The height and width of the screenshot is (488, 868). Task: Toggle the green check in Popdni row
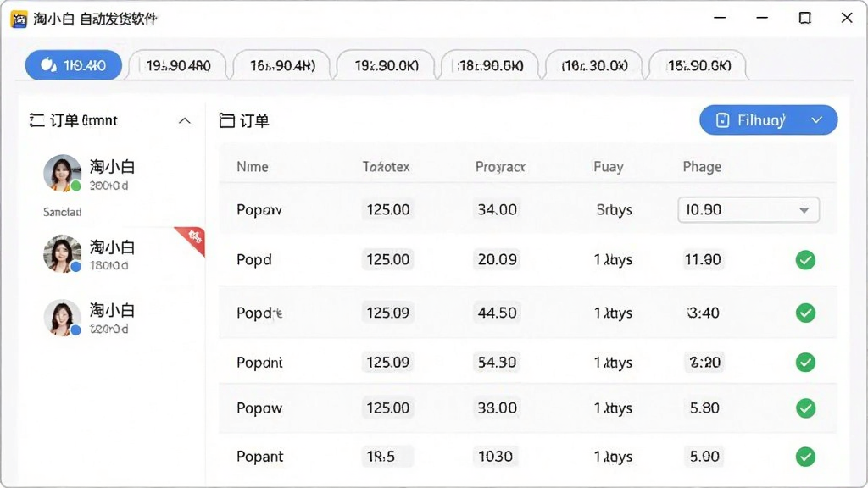805,363
